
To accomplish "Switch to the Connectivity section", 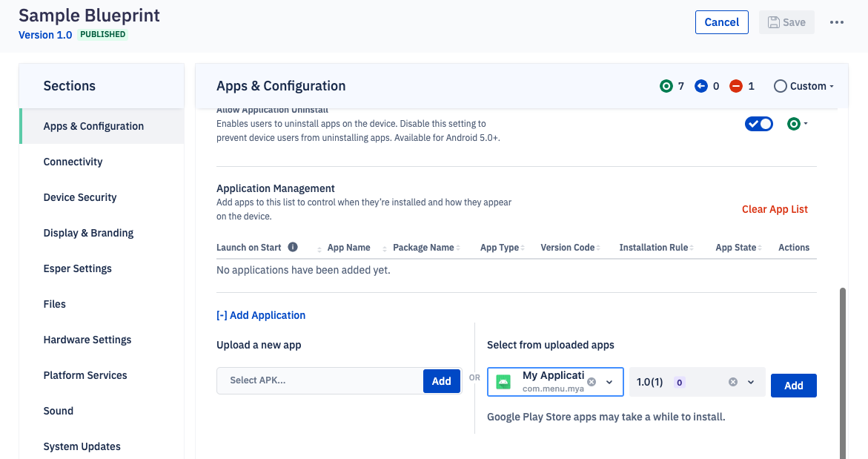I will (73, 162).
